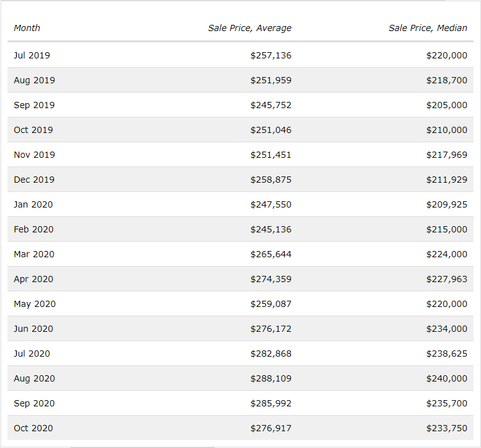Select Oct 2020 average price $276,917

point(271,428)
